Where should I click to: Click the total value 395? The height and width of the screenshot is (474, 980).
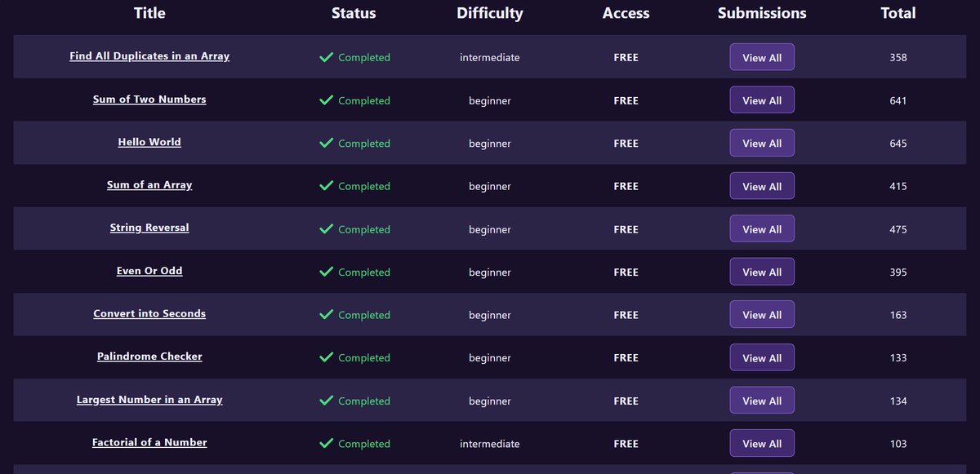coord(898,272)
